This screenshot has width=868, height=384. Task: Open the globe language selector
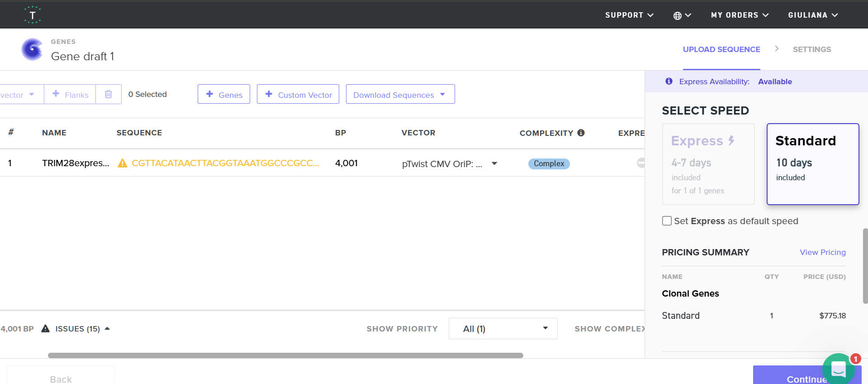pyautogui.click(x=682, y=15)
